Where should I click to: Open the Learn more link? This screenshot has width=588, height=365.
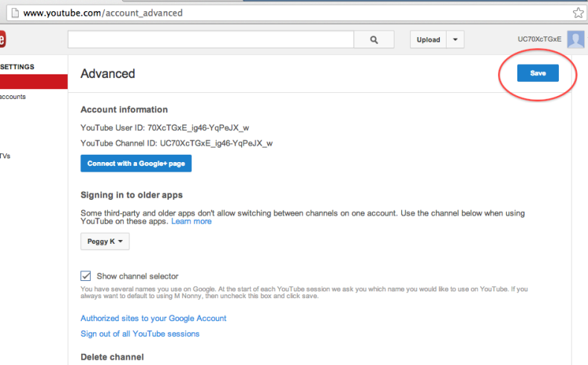[x=191, y=222]
